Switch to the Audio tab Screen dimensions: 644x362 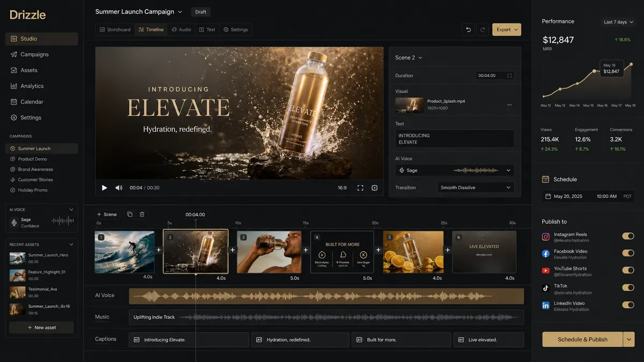[x=181, y=29]
